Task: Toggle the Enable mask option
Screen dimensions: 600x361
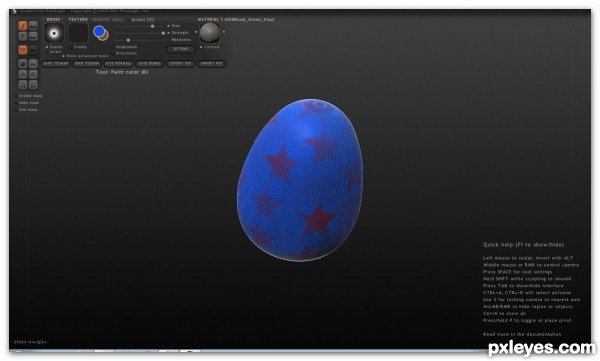Action: (x=29, y=96)
